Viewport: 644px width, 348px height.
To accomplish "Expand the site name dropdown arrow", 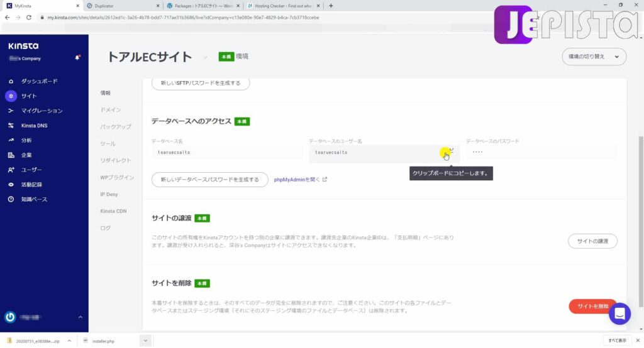I will pyautogui.click(x=205, y=57).
